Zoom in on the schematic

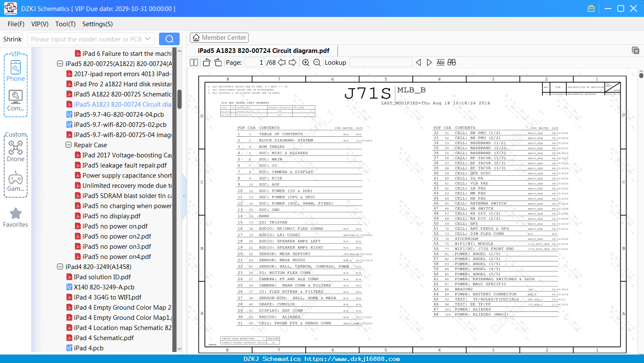306,63
